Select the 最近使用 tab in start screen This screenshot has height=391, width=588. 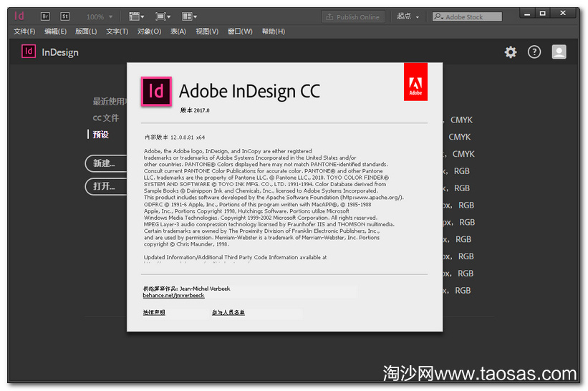(x=110, y=101)
